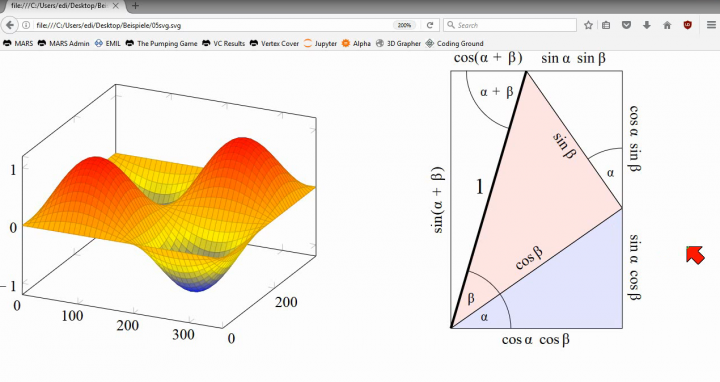This screenshot has width=720, height=382.
Task: Click the 'sin β' label inside the triangle
Action: (x=564, y=146)
